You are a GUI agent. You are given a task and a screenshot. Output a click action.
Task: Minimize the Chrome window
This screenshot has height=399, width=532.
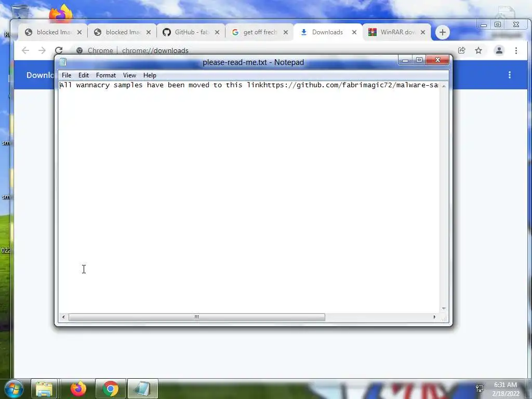(x=484, y=25)
